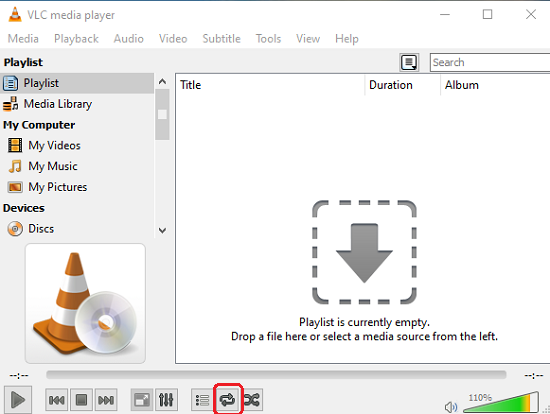Close the VLC media player window
550x414 pixels.
coord(531,14)
